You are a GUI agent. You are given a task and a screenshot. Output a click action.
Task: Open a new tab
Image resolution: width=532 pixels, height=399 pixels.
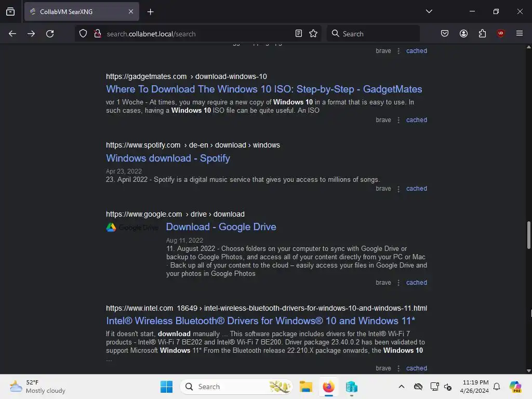[151, 12]
